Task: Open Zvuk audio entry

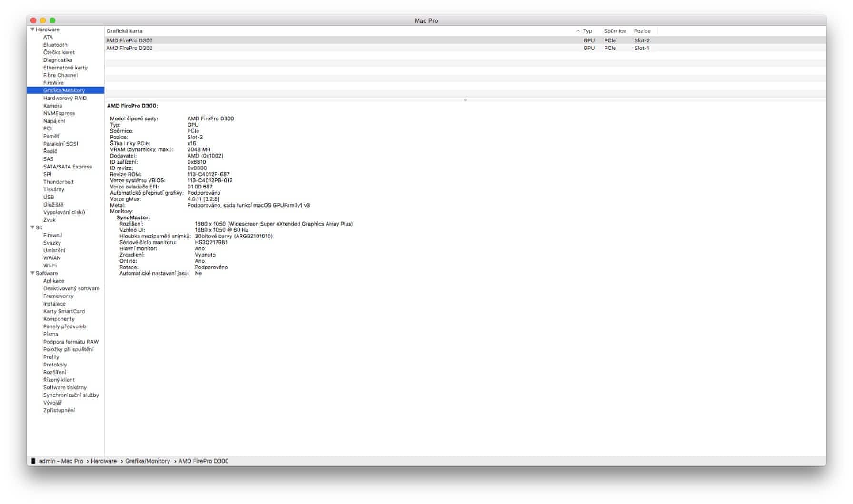Action: 50,220
